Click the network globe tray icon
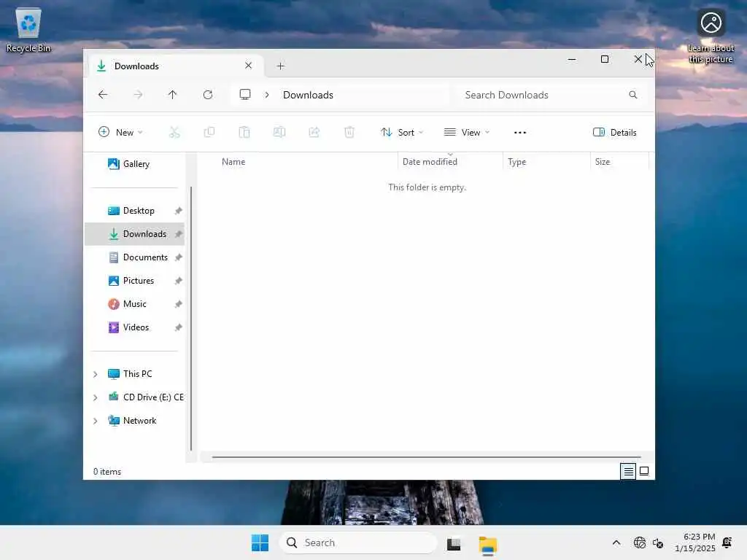Image resolution: width=747 pixels, height=560 pixels. 639,542
